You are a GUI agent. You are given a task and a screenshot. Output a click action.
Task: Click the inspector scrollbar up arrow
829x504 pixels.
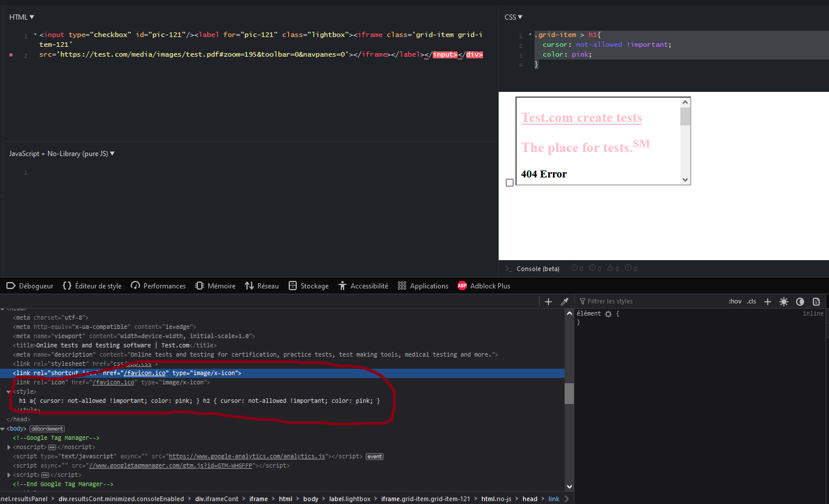[x=569, y=313]
